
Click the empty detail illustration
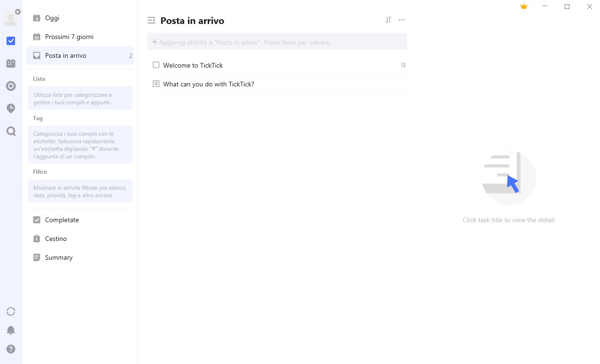509,178
